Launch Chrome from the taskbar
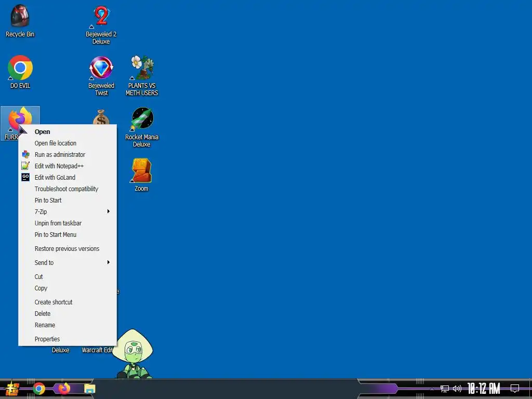This screenshot has height=399, width=532. (38, 389)
